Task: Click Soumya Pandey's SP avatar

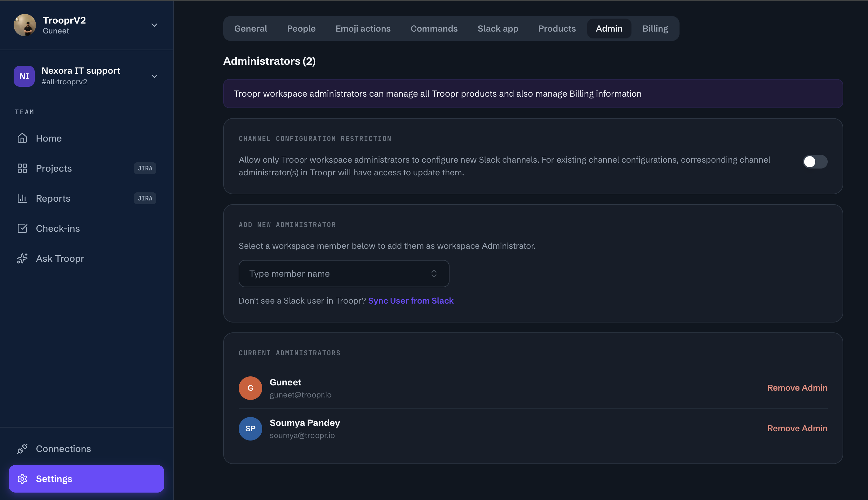Action: click(250, 428)
